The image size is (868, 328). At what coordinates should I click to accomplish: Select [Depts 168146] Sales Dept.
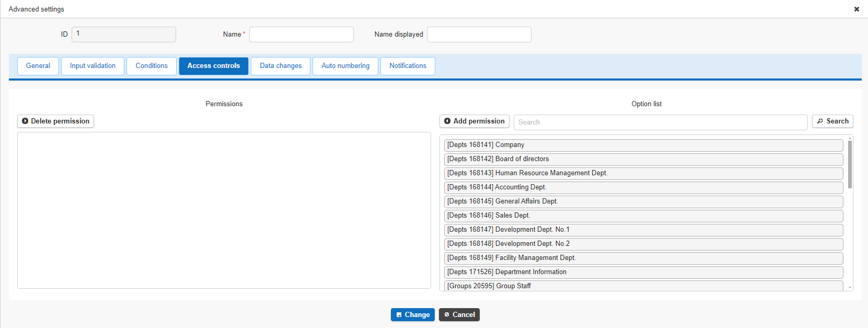pos(643,216)
